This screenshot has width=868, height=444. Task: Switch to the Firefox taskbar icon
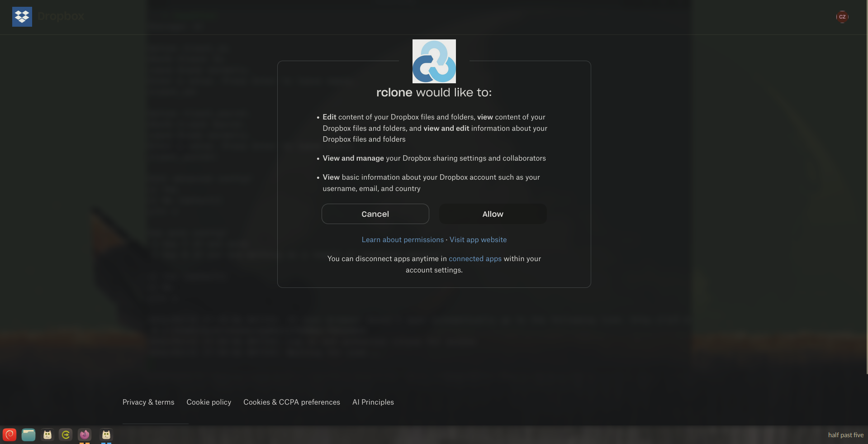85,435
